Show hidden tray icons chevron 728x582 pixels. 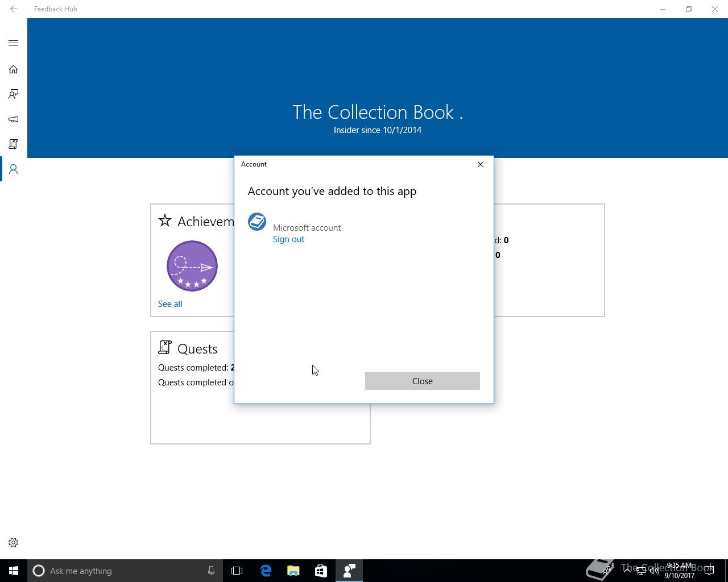[627, 571]
